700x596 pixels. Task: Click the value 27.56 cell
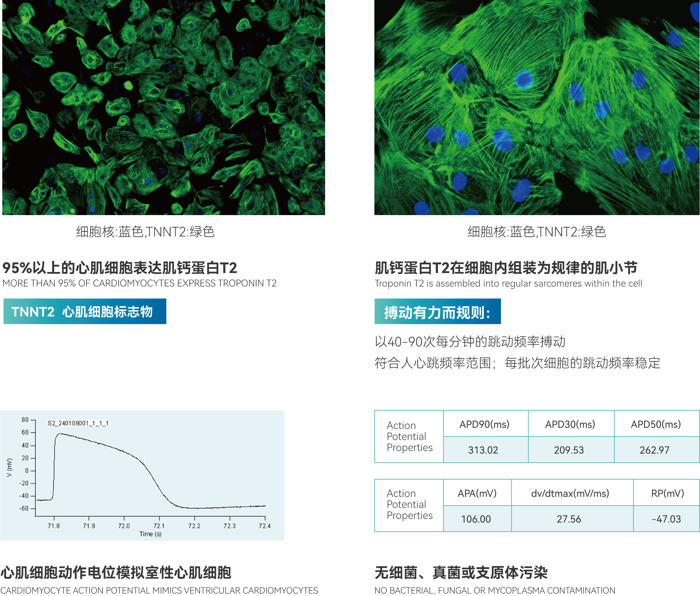coord(572,519)
